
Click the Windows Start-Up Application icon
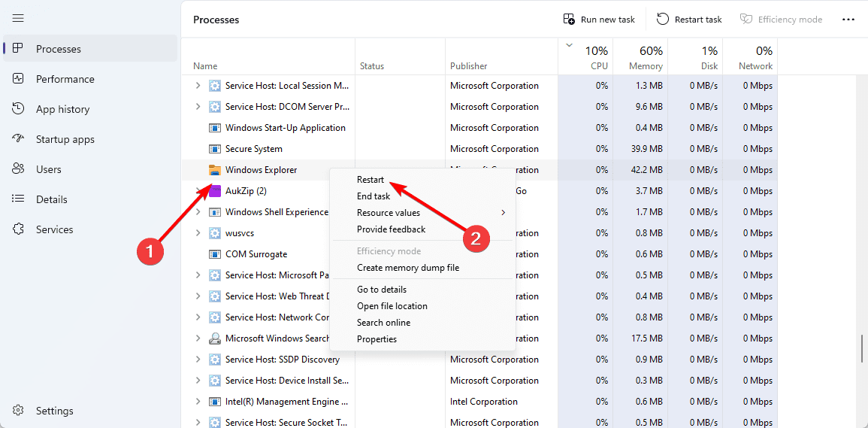pos(214,128)
